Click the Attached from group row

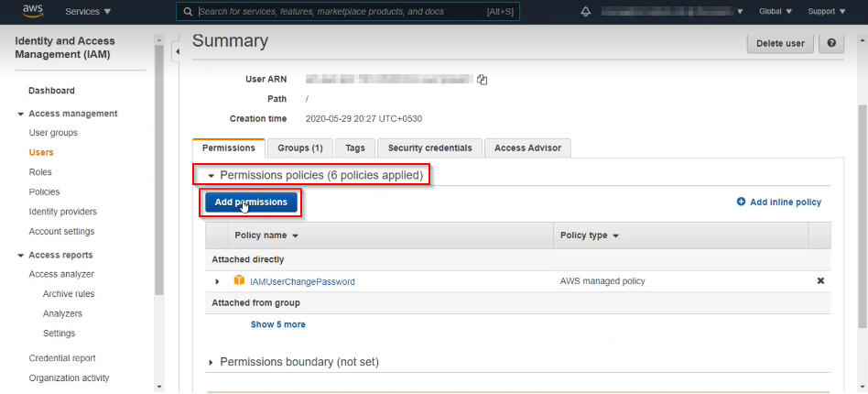point(517,303)
